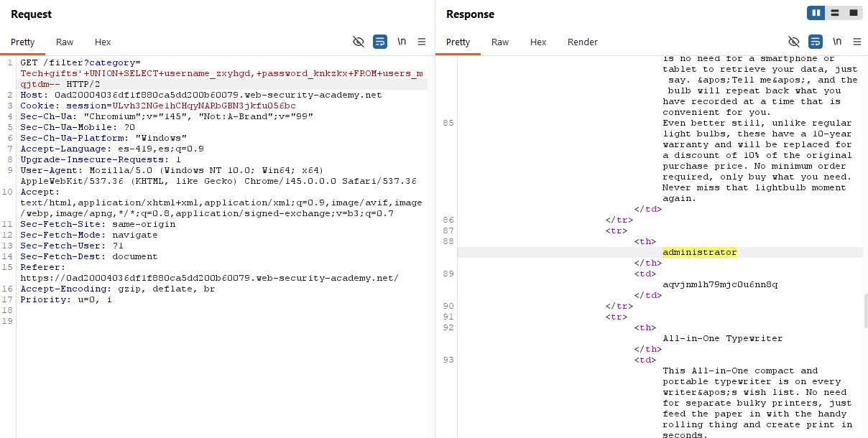
Task: Open the Request Hex tab
Action: 103,42
